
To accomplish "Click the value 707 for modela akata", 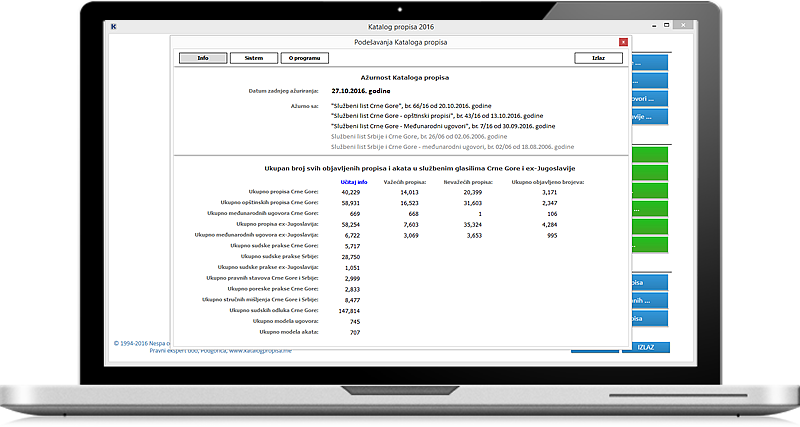I will click(x=355, y=333).
